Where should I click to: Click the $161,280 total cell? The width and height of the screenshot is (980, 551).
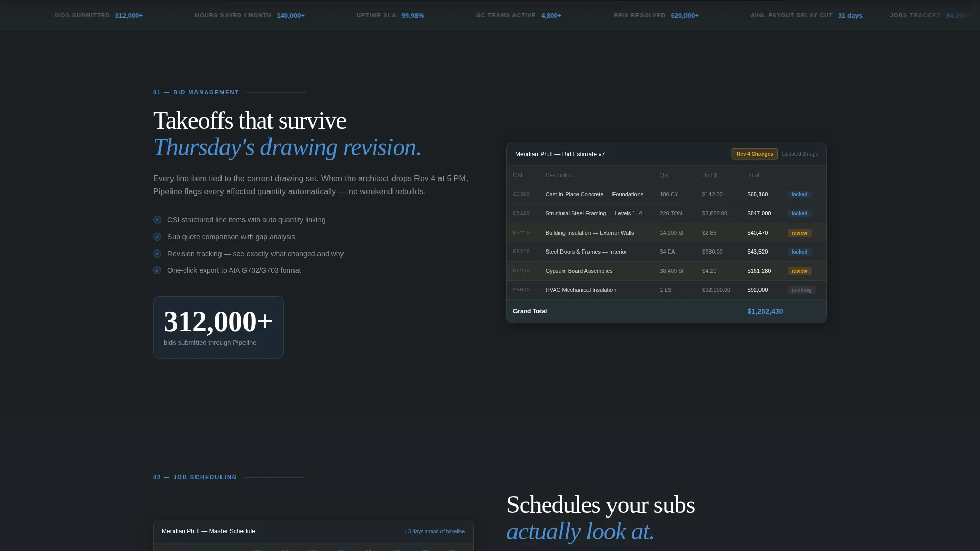[x=759, y=271]
